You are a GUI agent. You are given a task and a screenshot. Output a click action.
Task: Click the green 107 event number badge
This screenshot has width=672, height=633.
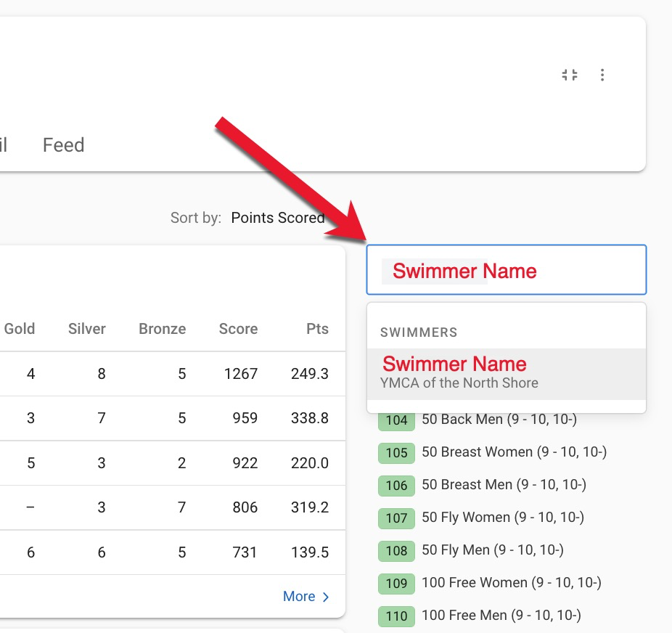click(396, 518)
